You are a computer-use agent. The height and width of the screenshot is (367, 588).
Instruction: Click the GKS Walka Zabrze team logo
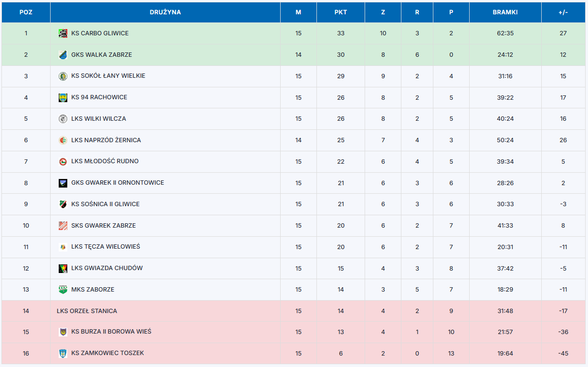tap(63, 55)
